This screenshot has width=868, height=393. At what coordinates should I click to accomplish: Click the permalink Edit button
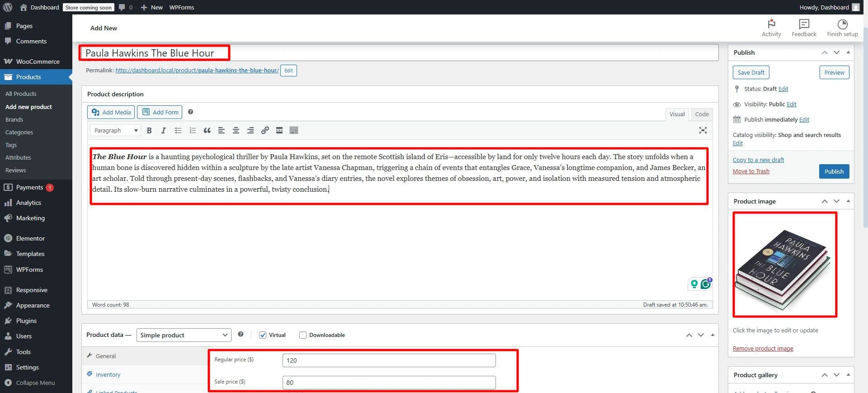point(288,71)
